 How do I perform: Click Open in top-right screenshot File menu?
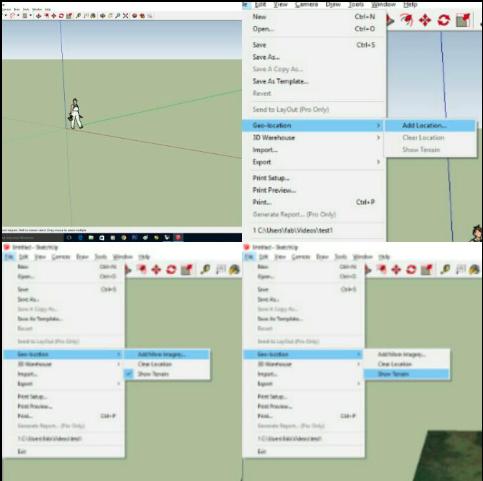click(313, 29)
